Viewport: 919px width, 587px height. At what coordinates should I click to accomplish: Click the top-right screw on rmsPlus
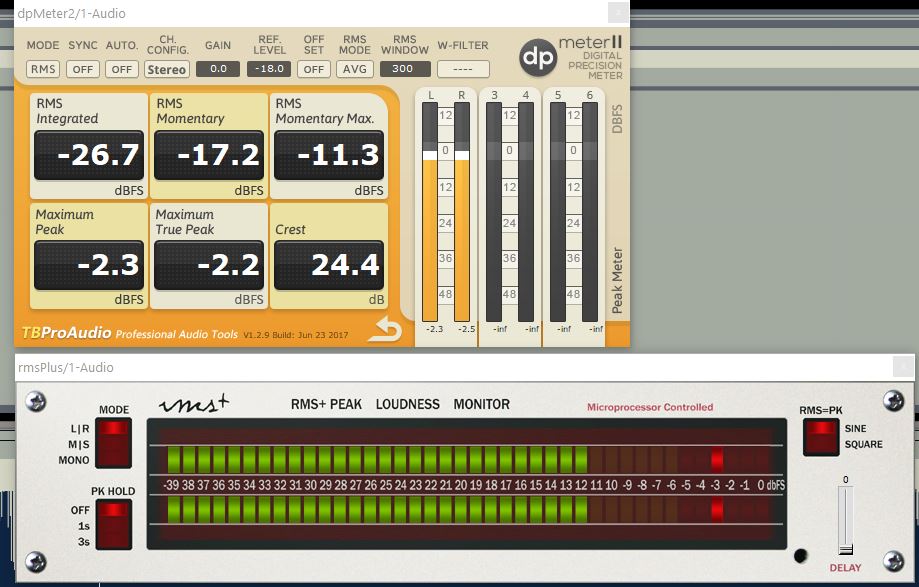tap(893, 401)
